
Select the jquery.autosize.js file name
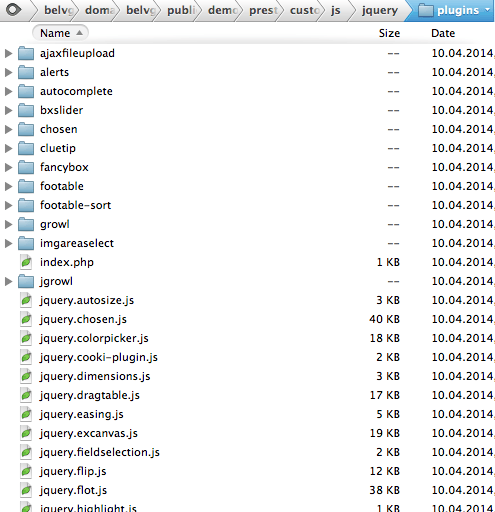pyautogui.click(x=87, y=300)
